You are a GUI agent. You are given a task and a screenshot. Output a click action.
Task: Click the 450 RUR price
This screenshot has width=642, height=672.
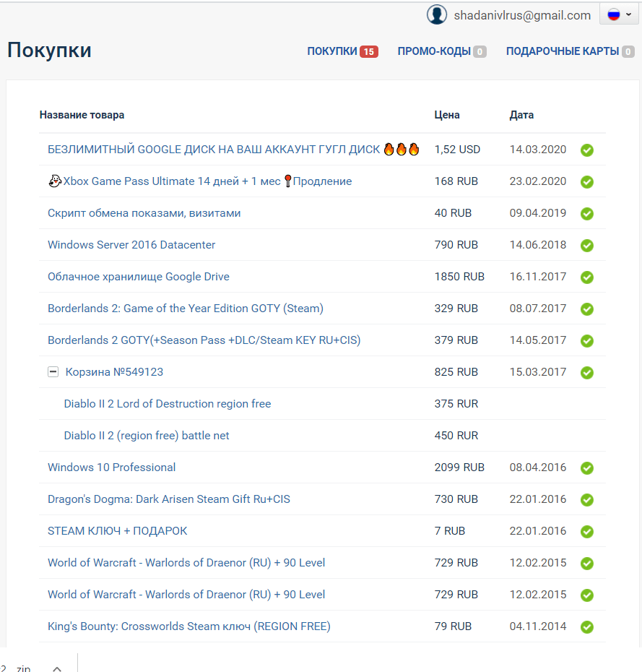coord(456,436)
